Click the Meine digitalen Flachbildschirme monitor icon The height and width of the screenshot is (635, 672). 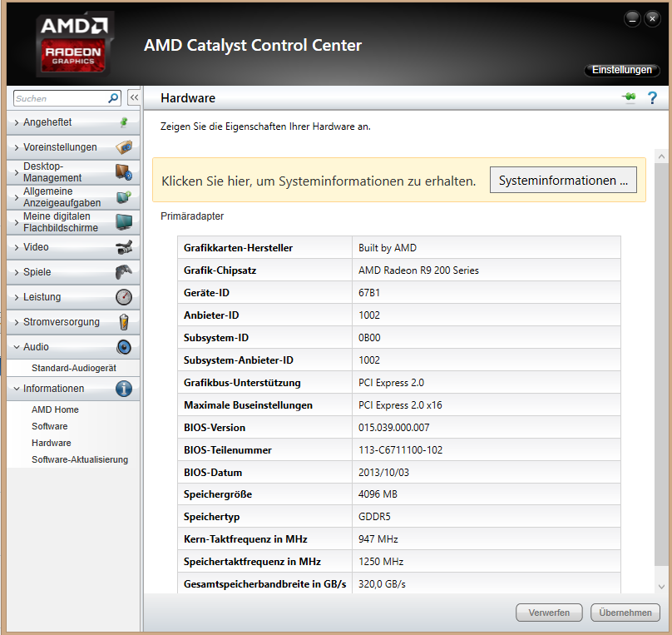[124, 221]
